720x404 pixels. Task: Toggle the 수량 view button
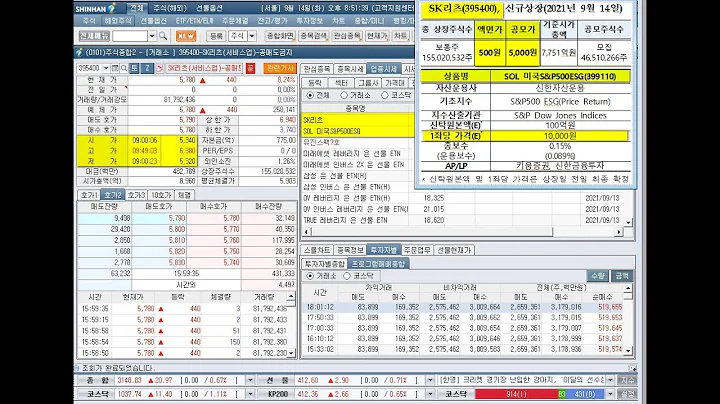point(597,276)
